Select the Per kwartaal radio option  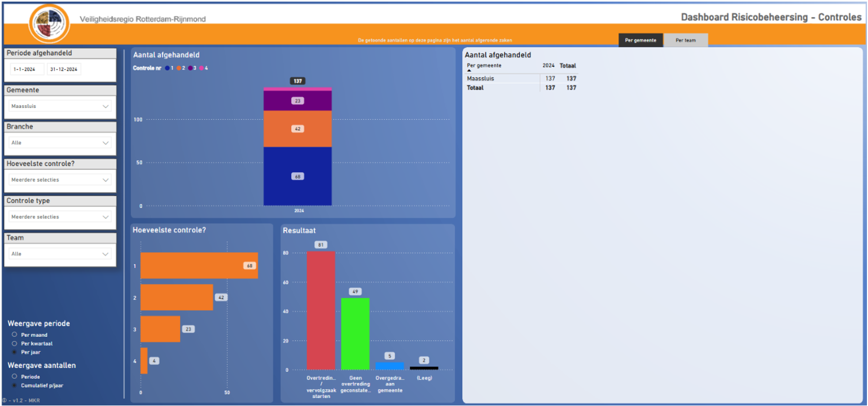click(x=14, y=343)
